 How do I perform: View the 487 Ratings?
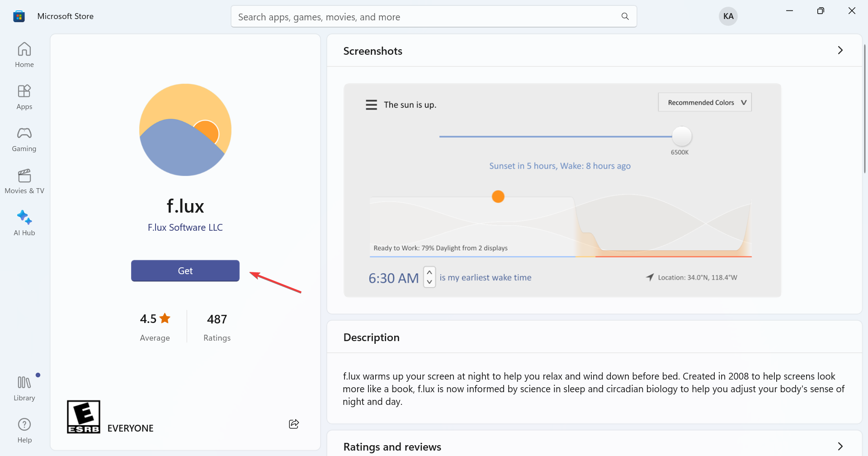pos(217,326)
